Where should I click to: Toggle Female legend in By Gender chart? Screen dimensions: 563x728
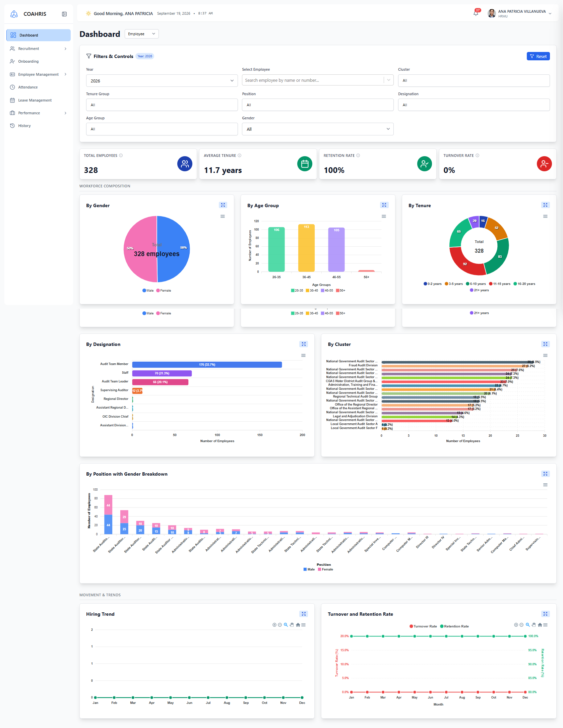click(x=164, y=291)
